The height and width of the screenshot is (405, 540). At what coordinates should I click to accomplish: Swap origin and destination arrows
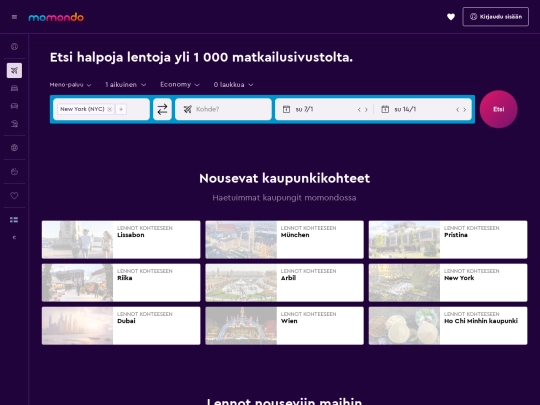pyautogui.click(x=162, y=109)
